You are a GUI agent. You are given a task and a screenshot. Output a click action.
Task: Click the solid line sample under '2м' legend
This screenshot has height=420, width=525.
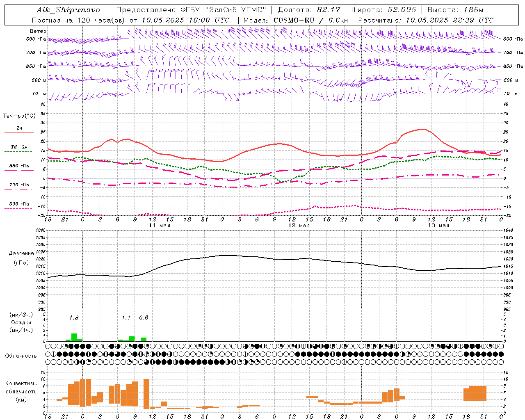19,133
